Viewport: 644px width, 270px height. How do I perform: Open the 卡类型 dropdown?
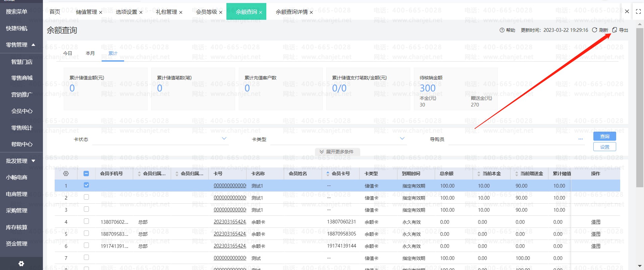(x=402, y=138)
